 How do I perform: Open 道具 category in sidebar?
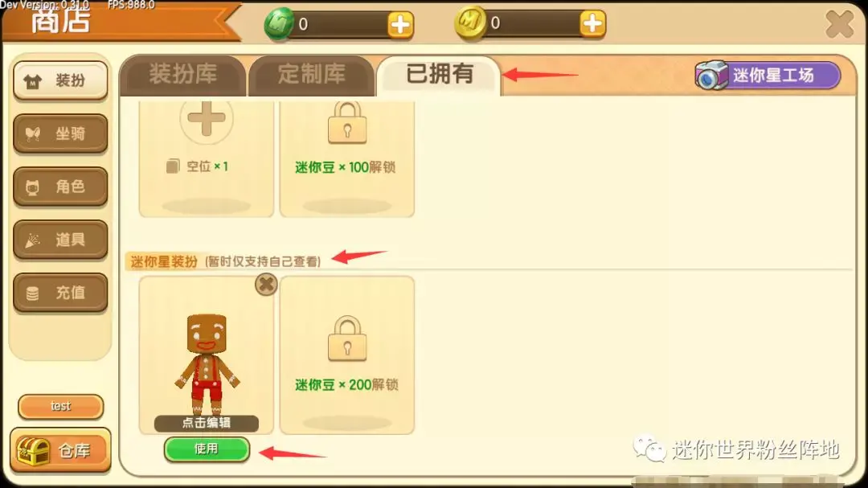tap(60, 240)
